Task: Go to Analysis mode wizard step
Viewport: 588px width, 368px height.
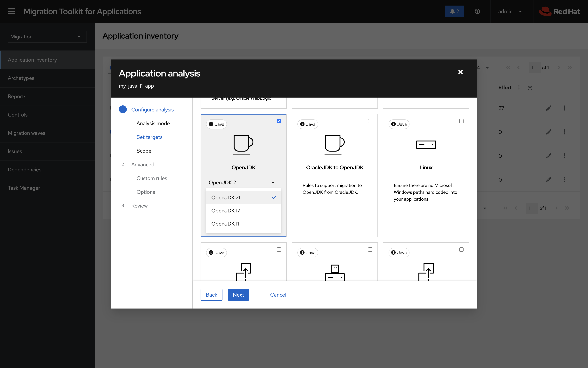Action: pyautogui.click(x=153, y=123)
